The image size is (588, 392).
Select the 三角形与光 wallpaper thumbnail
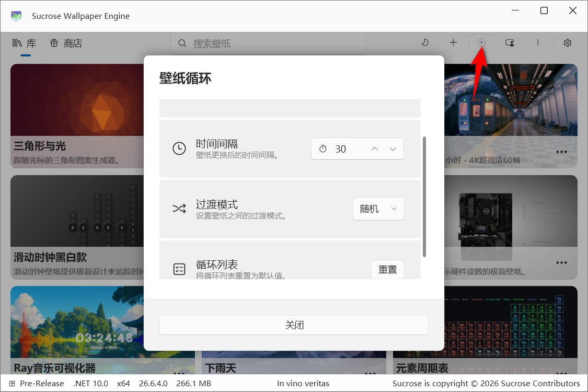77,100
